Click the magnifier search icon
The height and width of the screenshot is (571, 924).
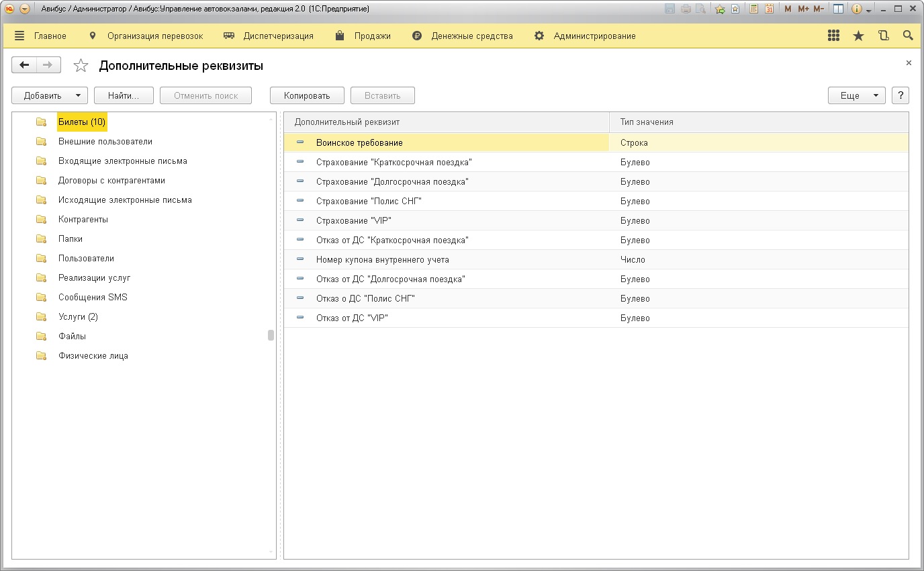pos(908,36)
